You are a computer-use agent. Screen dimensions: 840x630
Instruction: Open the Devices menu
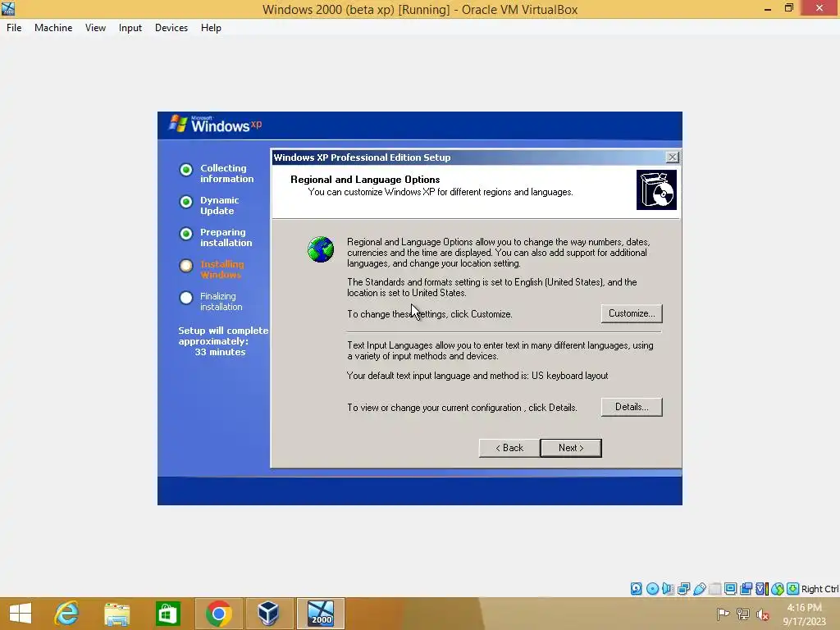171,28
